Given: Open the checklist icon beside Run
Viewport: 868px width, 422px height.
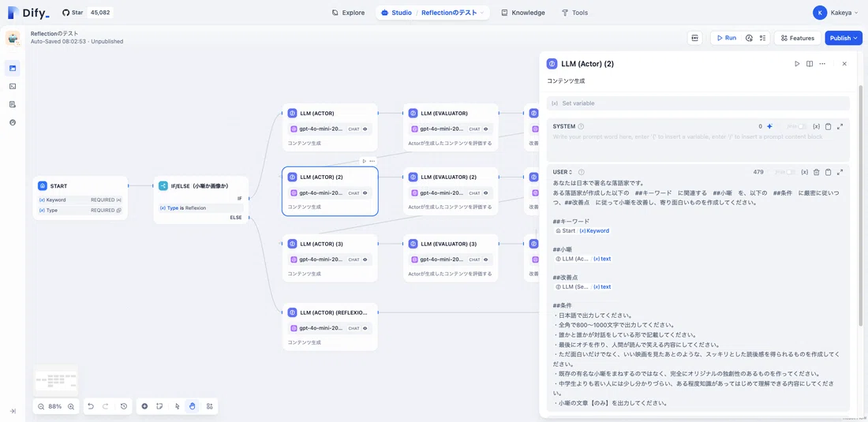Looking at the screenshot, I should [762, 38].
